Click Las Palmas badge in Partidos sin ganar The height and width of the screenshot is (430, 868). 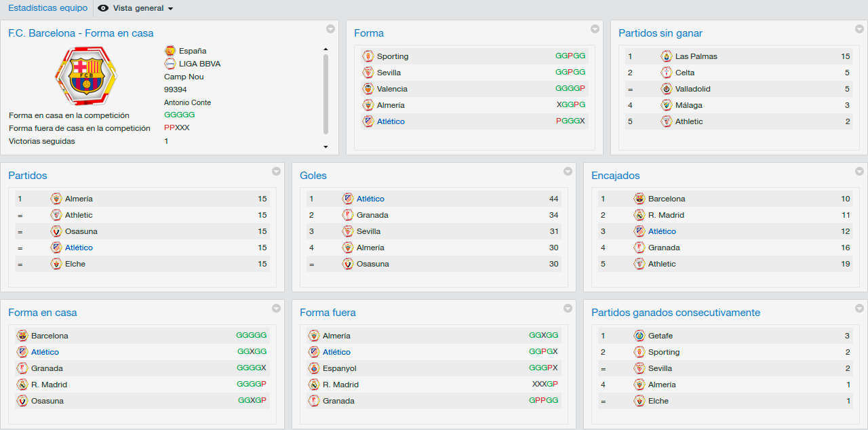tap(667, 56)
